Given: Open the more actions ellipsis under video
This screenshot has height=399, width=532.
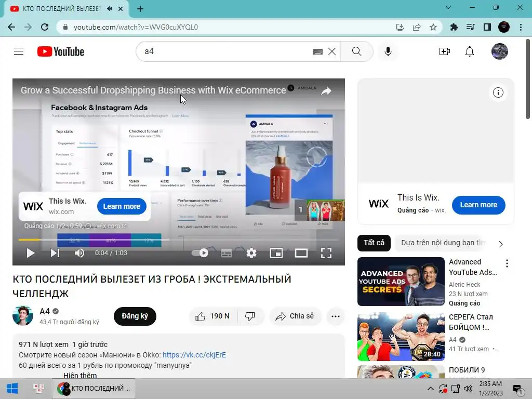Looking at the screenshot, I should (336, 316).
